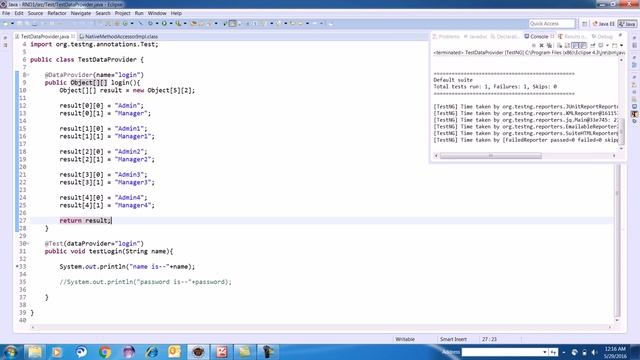Open the Project menu

(x=122, y=13)
